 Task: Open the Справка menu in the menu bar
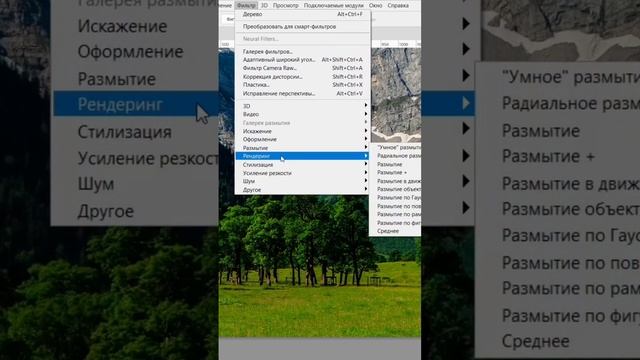(x=398, y=5)
